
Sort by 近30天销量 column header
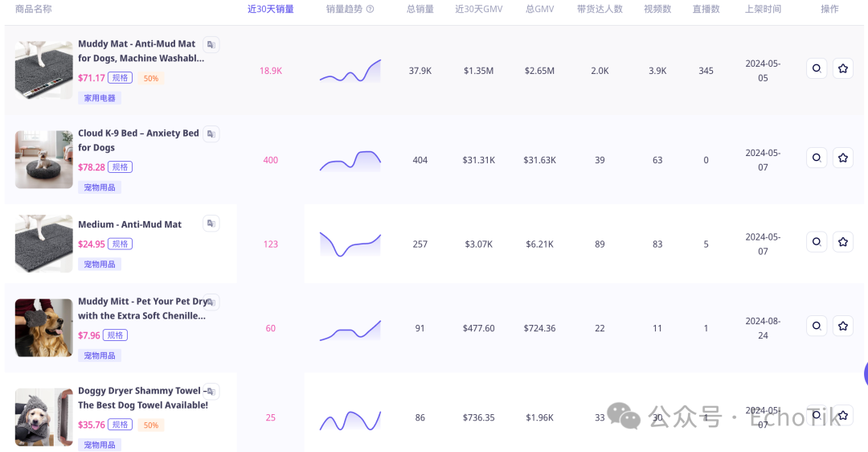270,10
